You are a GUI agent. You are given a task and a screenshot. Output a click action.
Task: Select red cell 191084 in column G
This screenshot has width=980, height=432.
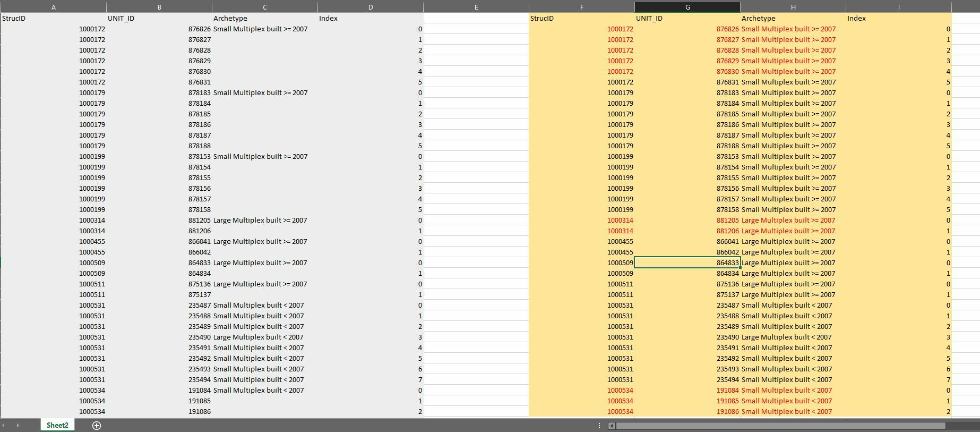coord(687,390)
